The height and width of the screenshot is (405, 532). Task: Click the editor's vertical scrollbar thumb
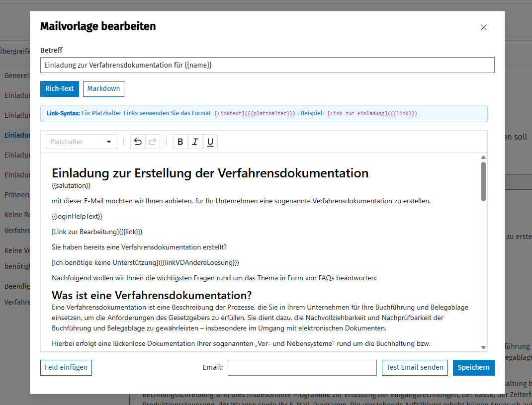pyautogui.click(x=483, y=182)
